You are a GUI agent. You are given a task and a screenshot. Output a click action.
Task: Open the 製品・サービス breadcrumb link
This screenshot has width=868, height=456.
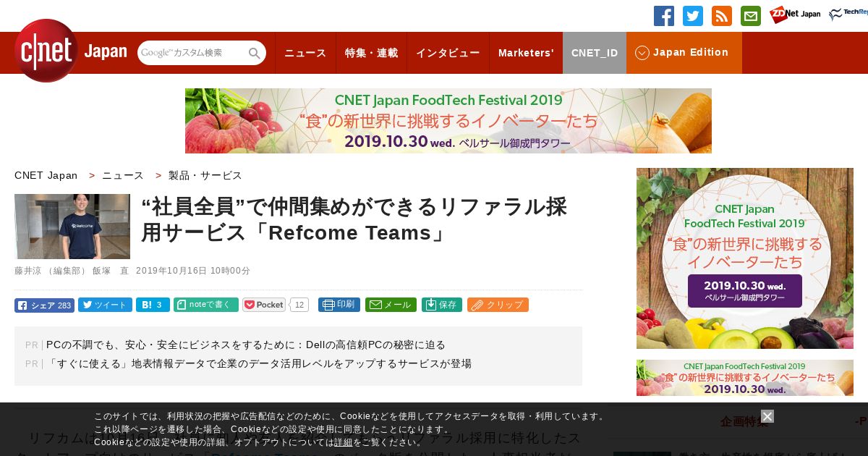205,175
